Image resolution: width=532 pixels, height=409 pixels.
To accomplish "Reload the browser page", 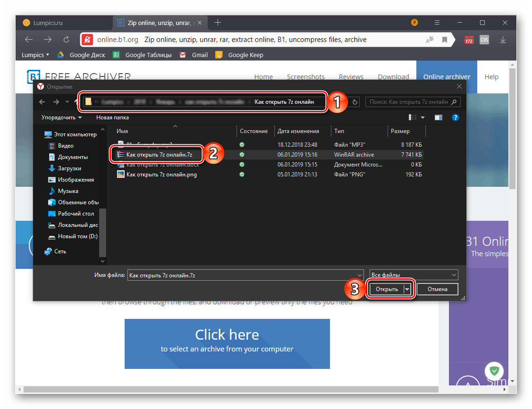I will (x=66, y=40).
